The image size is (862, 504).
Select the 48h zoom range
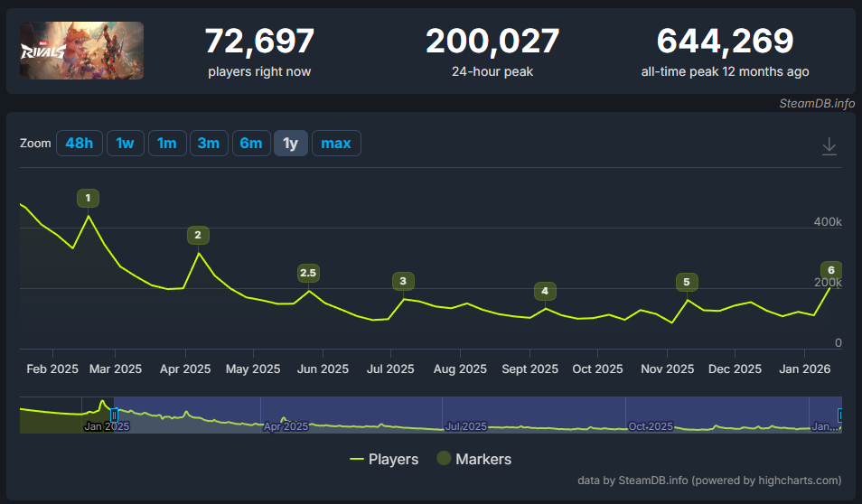tap(80, 144)
